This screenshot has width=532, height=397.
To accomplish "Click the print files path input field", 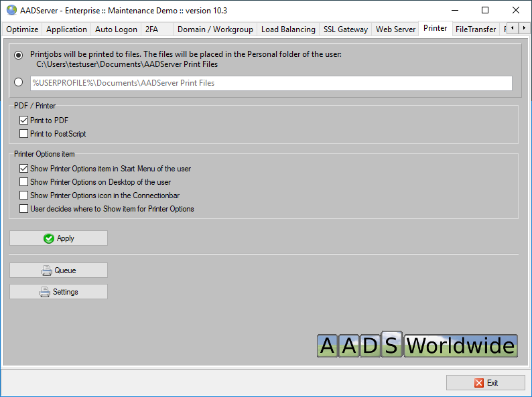I will pos(271,83).
